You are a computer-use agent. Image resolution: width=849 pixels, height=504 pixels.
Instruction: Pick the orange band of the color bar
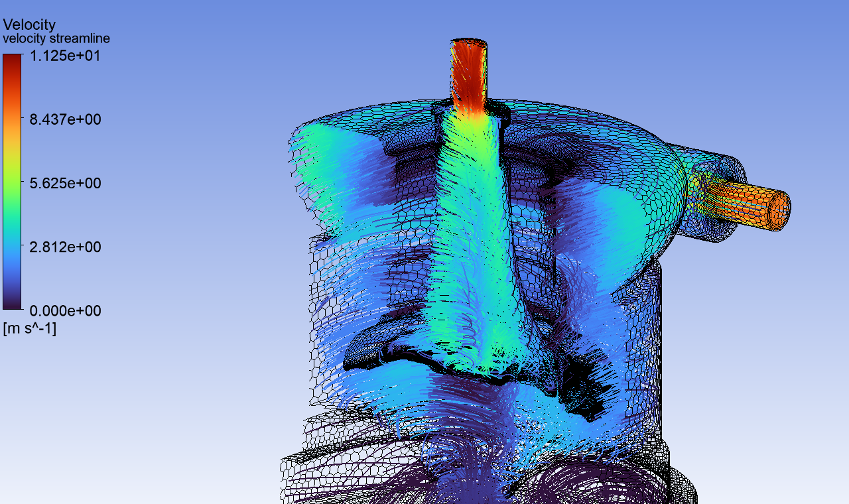tap(12, 123)
